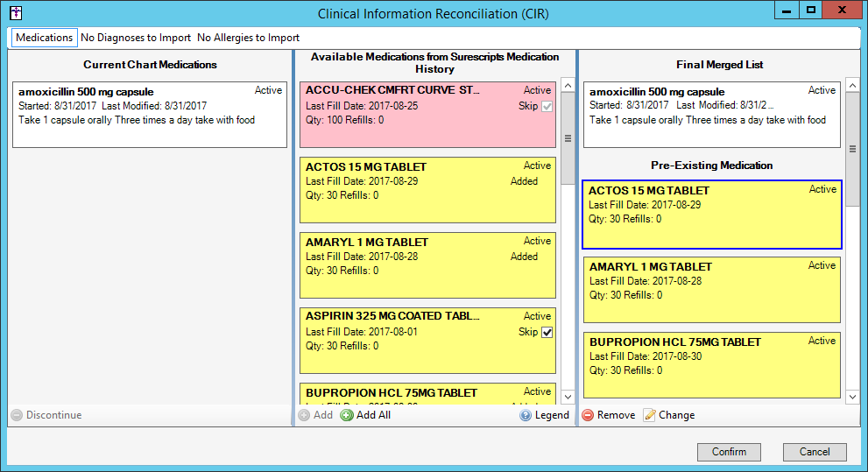Select ASPIRIN 325 MG COATED tablet card
The image size is (868, 472).
(427, 341)
